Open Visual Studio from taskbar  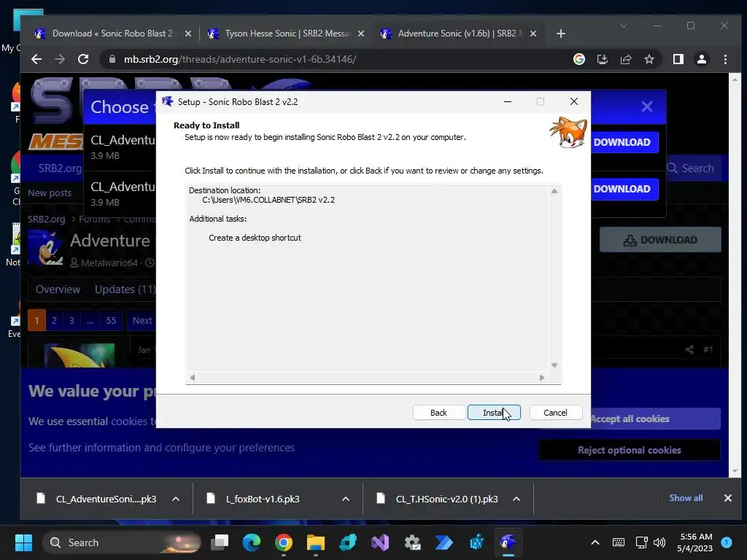380,542
